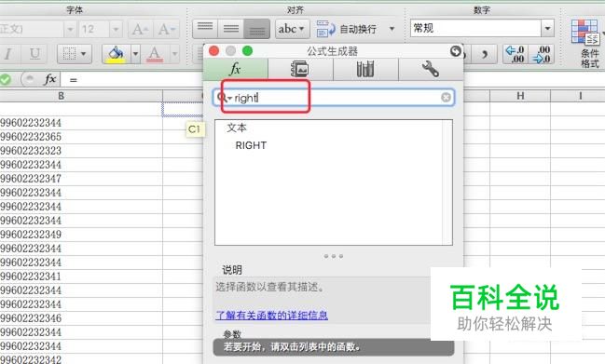The width and height of the screenshot is (605, 364).
Task: Click the three-dot pane handle
Action: 334,256
